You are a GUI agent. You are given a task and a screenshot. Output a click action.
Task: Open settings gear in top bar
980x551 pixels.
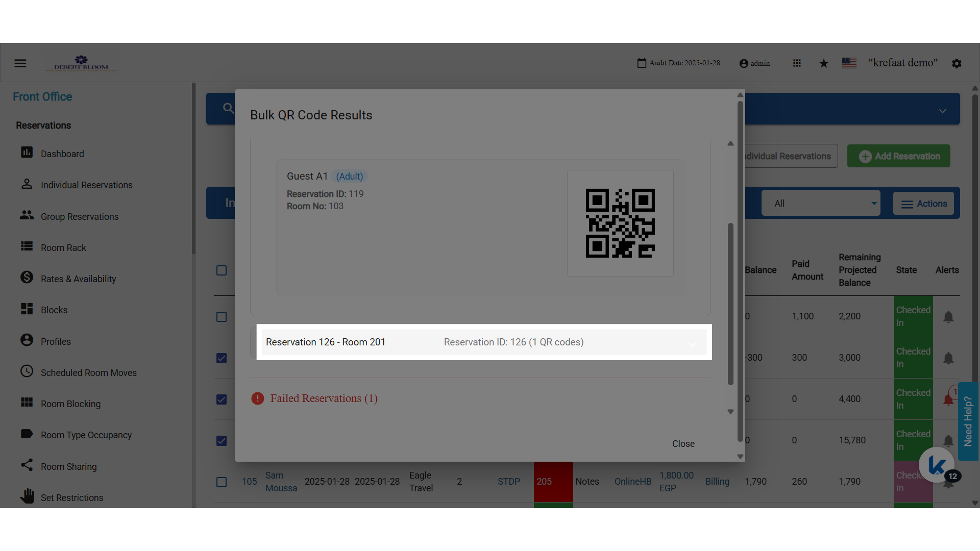pos(957,63)
